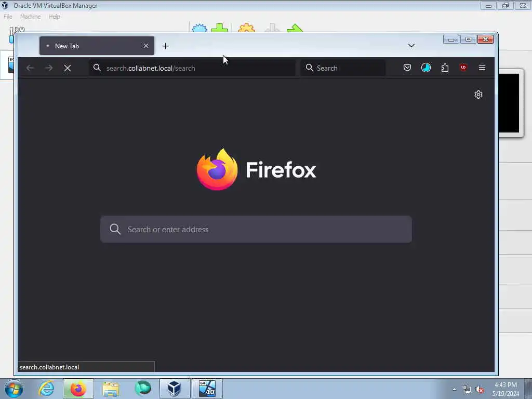Click the blue New icon in VirtualBox toolbar
532x399 pixels.
click(x=199, y=28)
